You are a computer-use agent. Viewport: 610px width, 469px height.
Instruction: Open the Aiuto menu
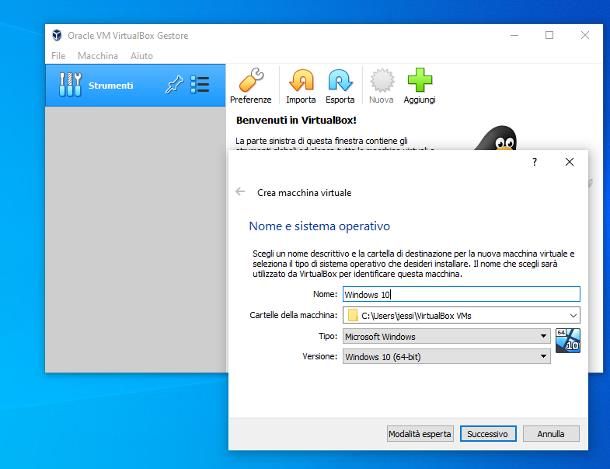tap(142, 56)
